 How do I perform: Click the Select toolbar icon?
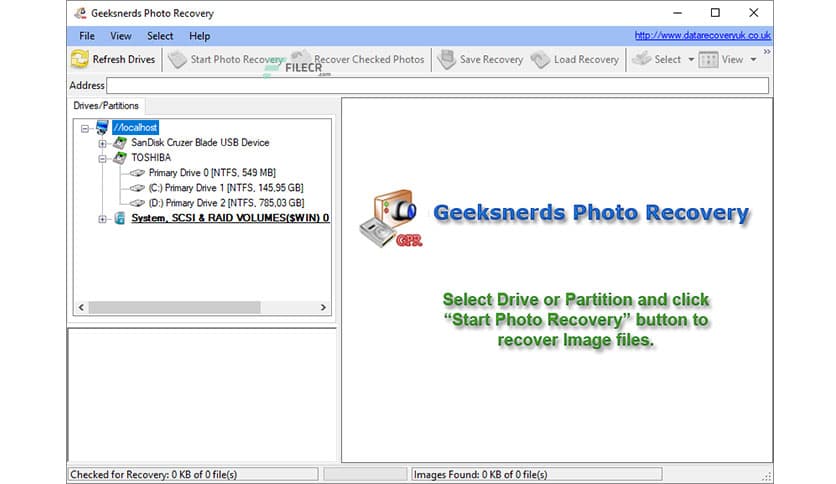click(x=641, y=59)
